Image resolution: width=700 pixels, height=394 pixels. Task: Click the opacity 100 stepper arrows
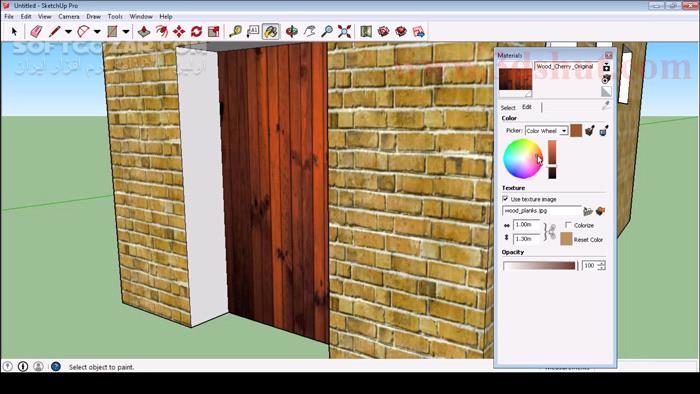coord(601,265)
